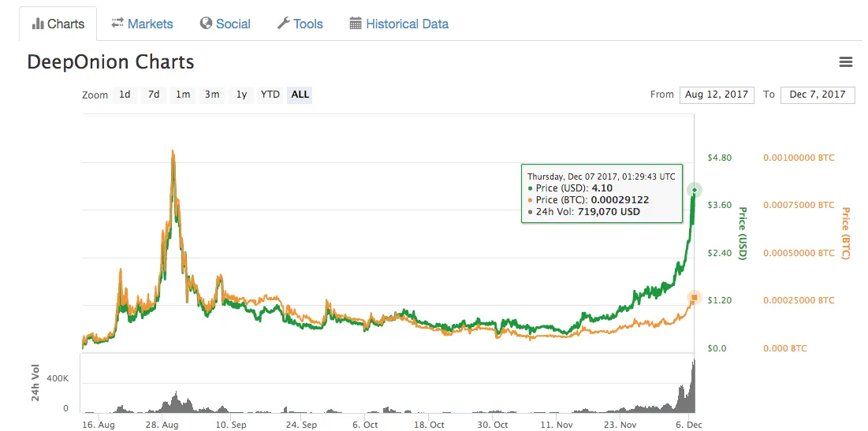
Task: Open the Tools tab
Action: click(300, 24)
